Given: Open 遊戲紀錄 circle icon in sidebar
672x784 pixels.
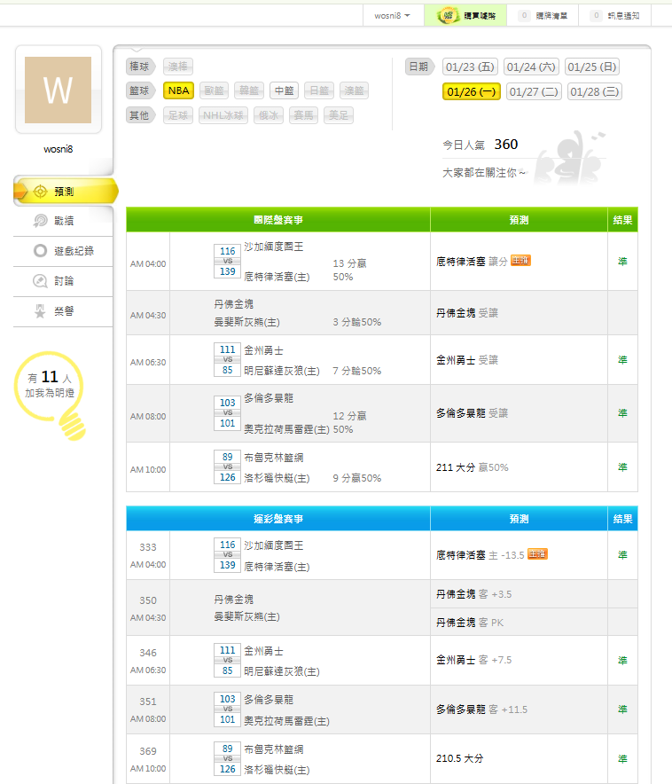Looking at the screenshot, I should tap(40, 251).
